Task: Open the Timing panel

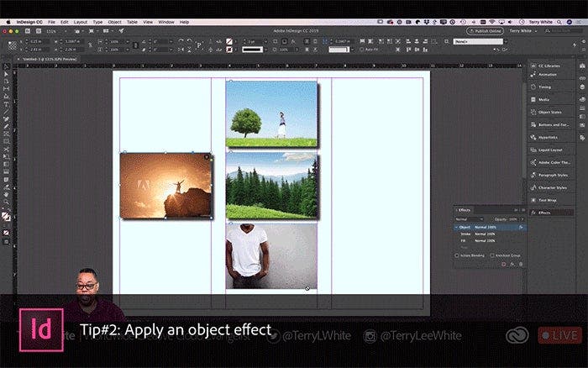Action: click(545, 87)
